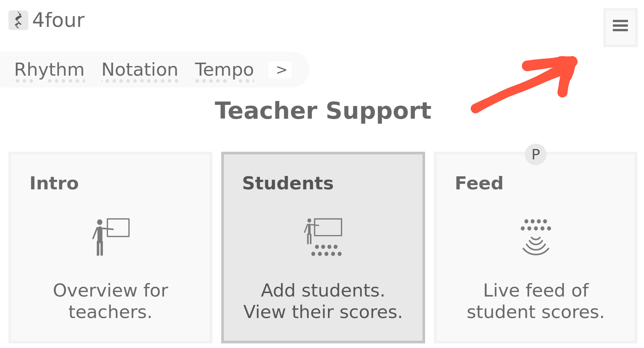
Task: Click "Add students. View their scores." text
Action: (323, 301)
